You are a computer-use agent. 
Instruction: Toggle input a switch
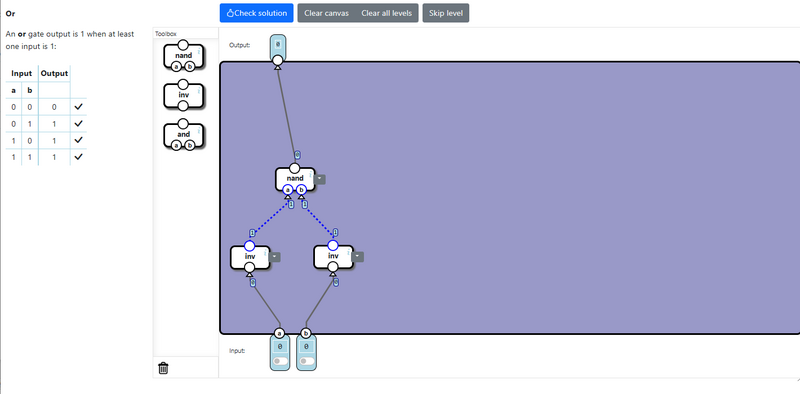point(280,361)
